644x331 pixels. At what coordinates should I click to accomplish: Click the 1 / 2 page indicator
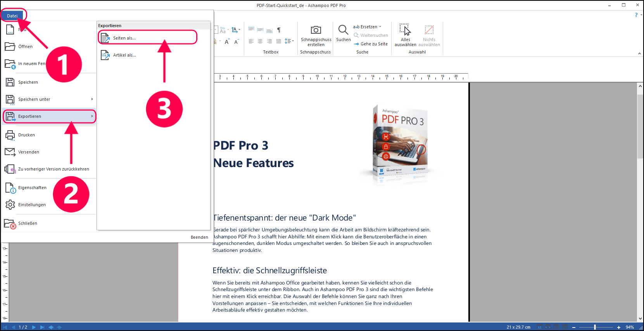(23, 327)
